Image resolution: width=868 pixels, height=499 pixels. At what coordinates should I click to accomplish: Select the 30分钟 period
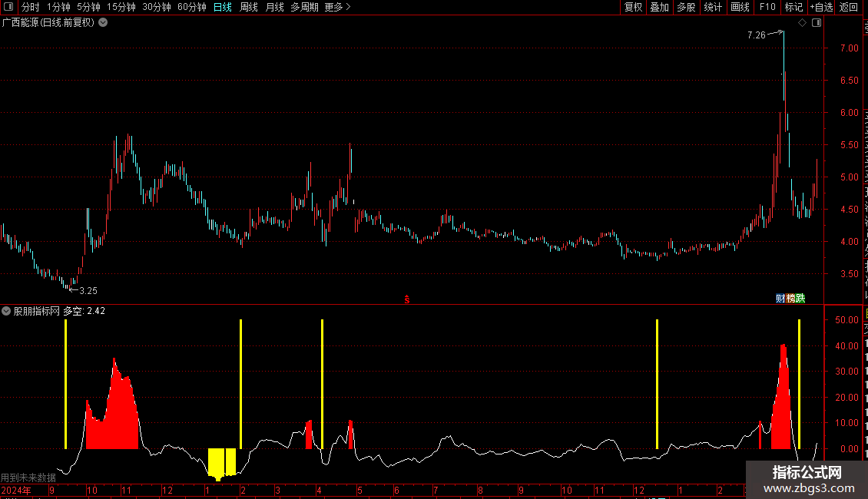pos(157,7)
